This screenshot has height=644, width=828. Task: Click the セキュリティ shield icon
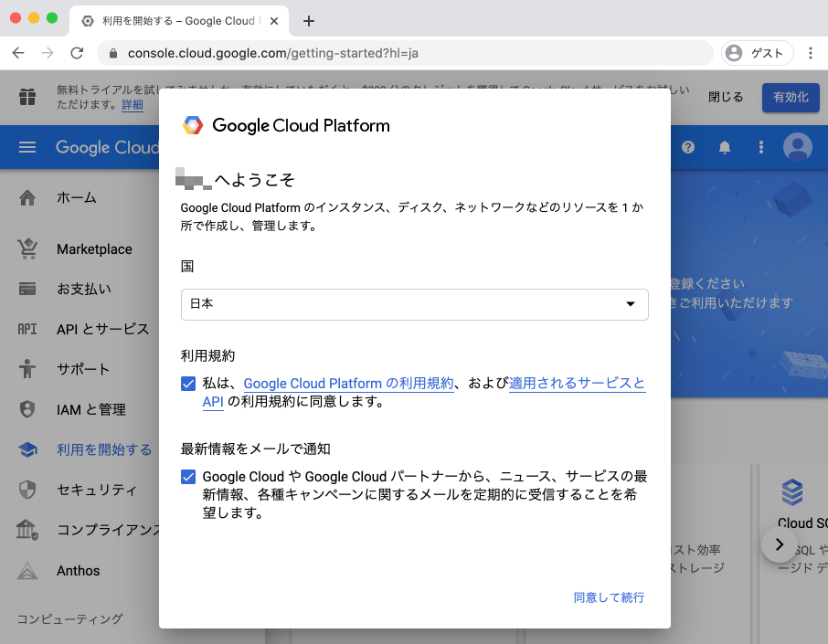click(x=27, y=490)
